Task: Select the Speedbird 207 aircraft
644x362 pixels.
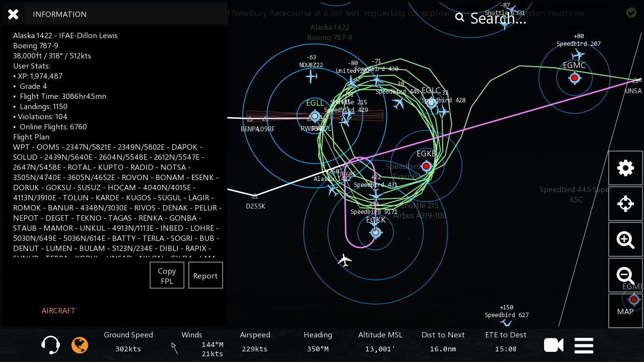Action: (578, 55)
